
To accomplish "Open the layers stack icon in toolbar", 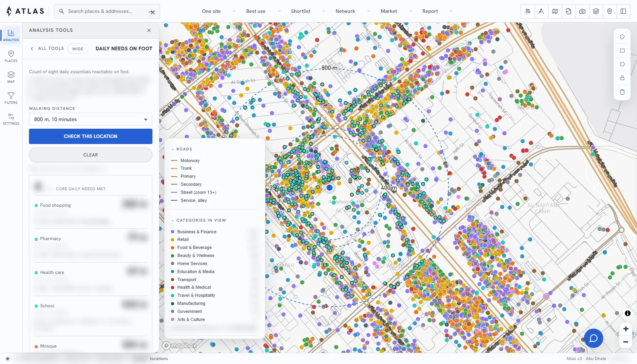I will tap(596, 11).
